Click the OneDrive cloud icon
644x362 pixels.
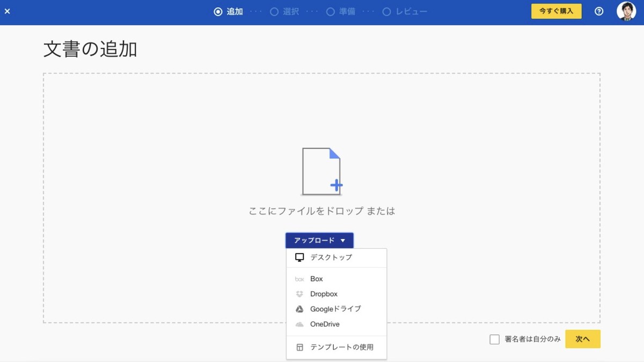299,324
